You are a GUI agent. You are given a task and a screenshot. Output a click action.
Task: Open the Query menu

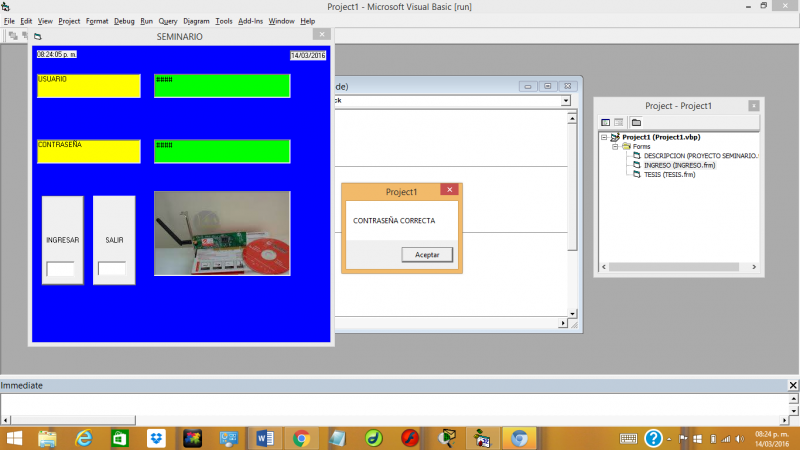pyautogui.click(x=168, y=21)
